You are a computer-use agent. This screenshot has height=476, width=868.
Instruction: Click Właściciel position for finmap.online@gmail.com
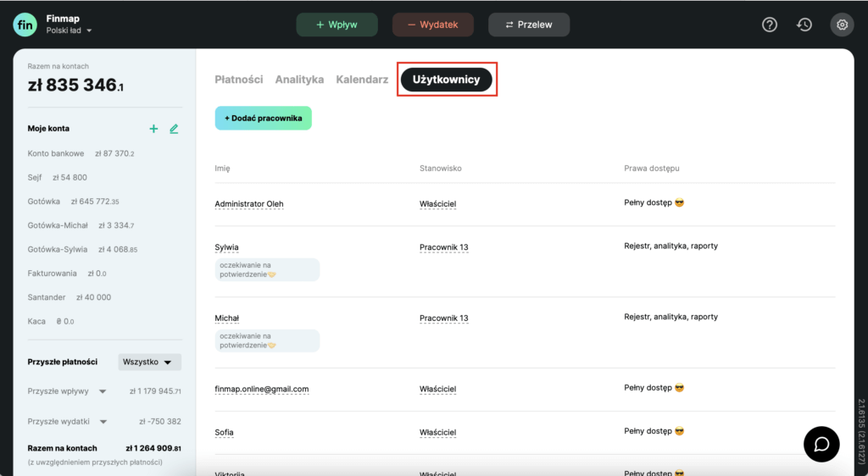click(x=438, y=390)
